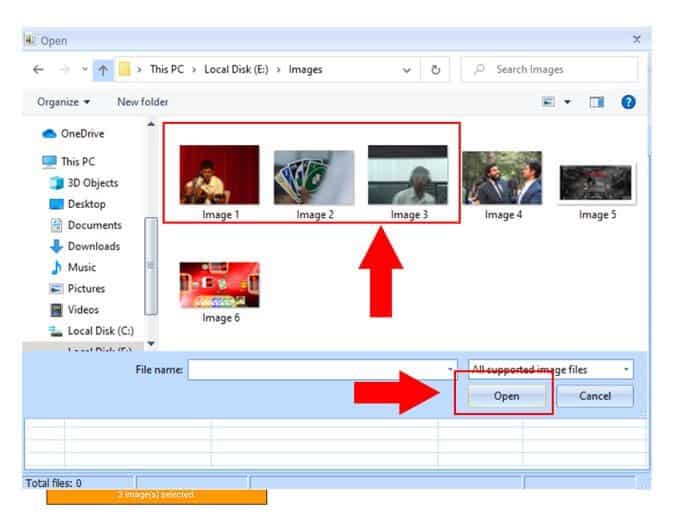Click the Cancel button

pyautogui.click(x=594, y=396)
